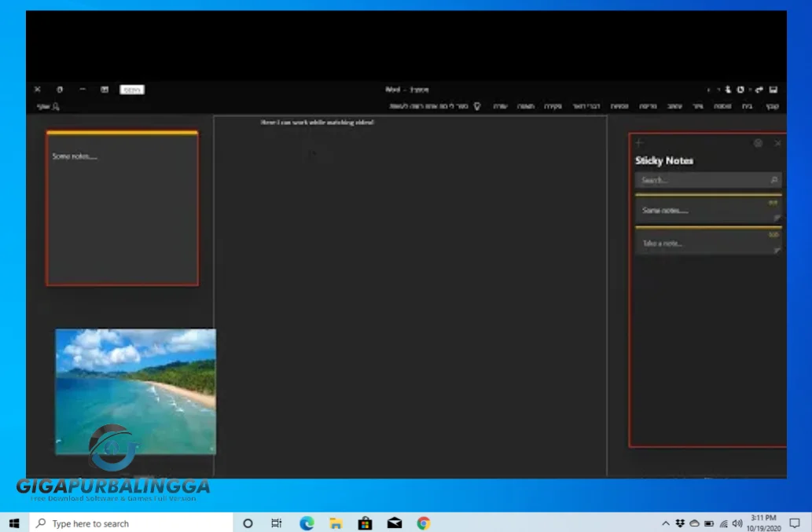Click the Dropbox tray icon
The width and height of the screenshot is (812, 532).
[680, 523]
